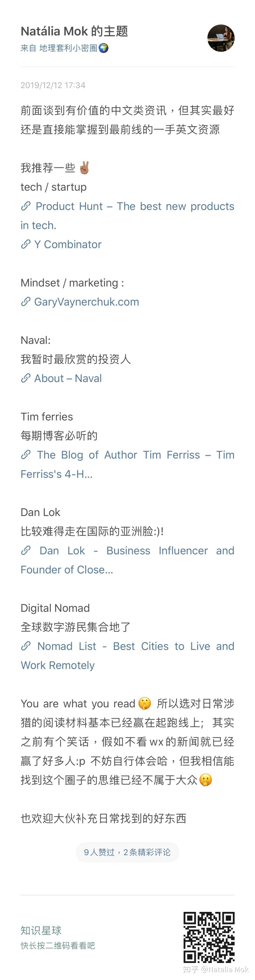Click link icon beside Product Hunt

(x=26, y=206)
